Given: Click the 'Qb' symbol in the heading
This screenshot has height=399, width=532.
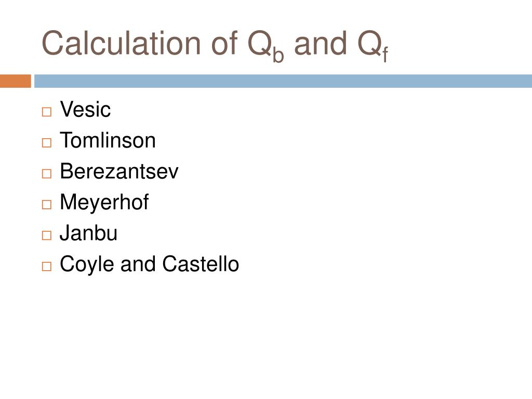Looking at the screenshot, I should (265, 46).
